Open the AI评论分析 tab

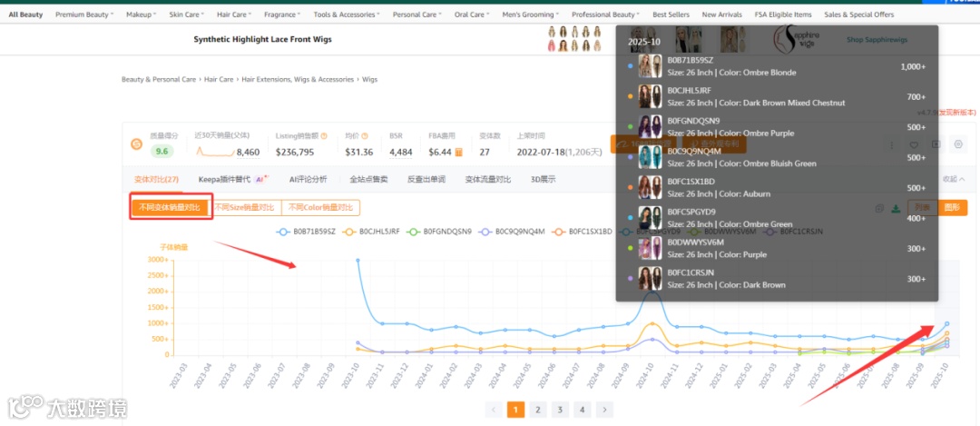click(308, 179)
